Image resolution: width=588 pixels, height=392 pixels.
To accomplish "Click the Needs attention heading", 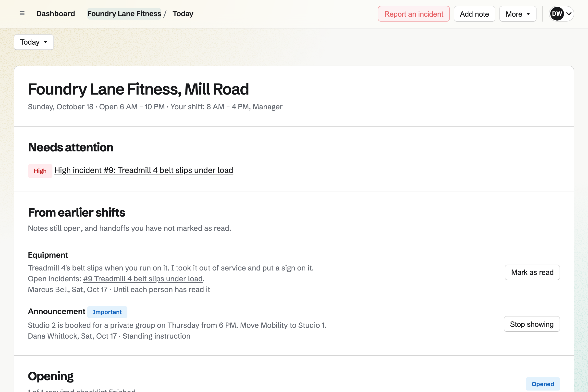I will tap(71, 147).
